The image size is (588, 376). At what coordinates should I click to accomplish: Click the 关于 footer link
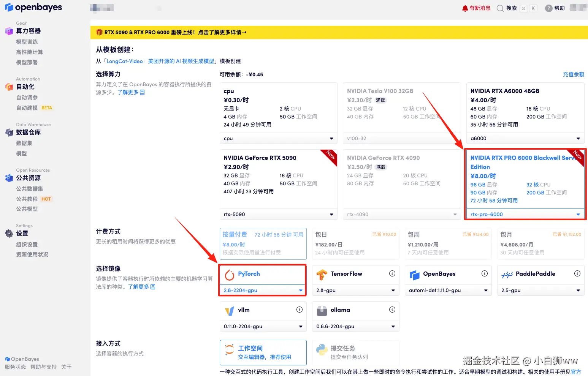click(66, 367)
